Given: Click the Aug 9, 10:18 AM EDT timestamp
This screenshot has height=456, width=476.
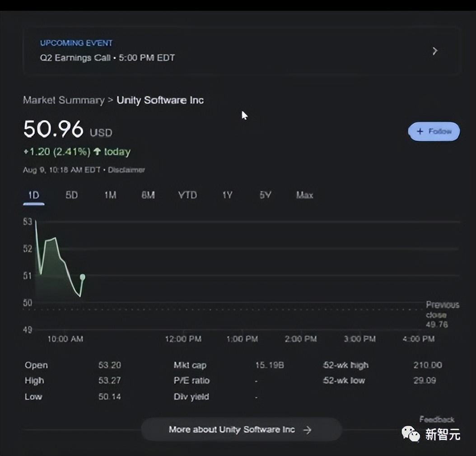Looking at the screenshot, I should point(61,170).
